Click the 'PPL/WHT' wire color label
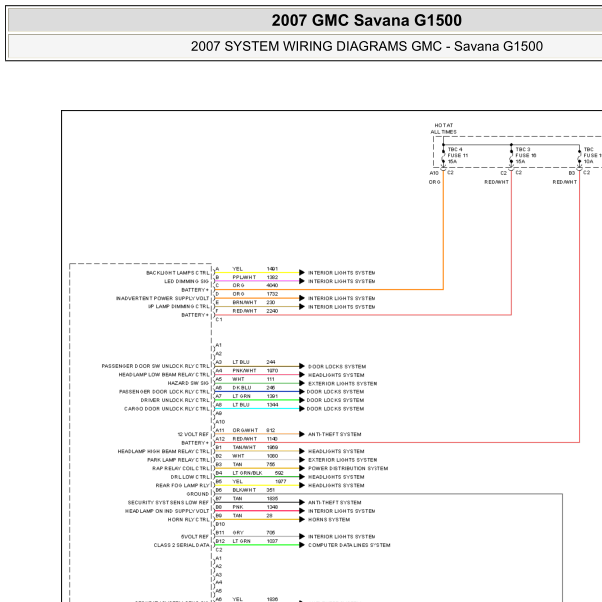602x602 pixels. 244,277
